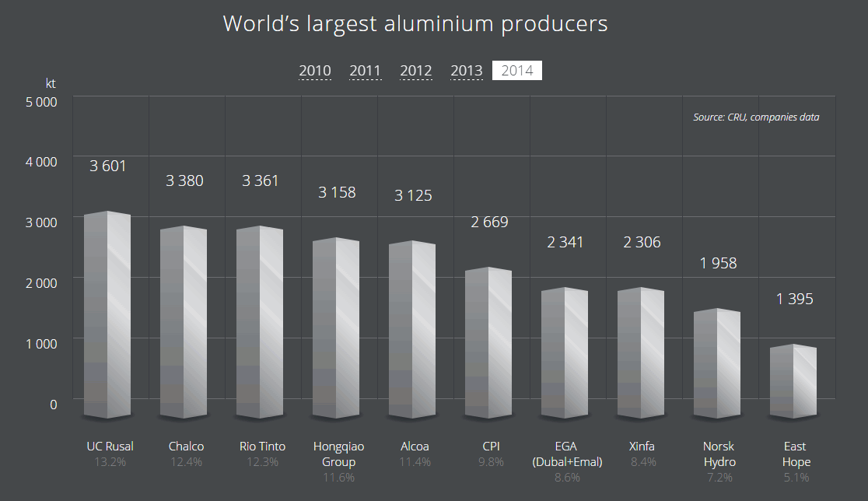Click the 5 000 axis label
Image resolution: width=868 pixels, height=501 pixels.
[41, 102]
